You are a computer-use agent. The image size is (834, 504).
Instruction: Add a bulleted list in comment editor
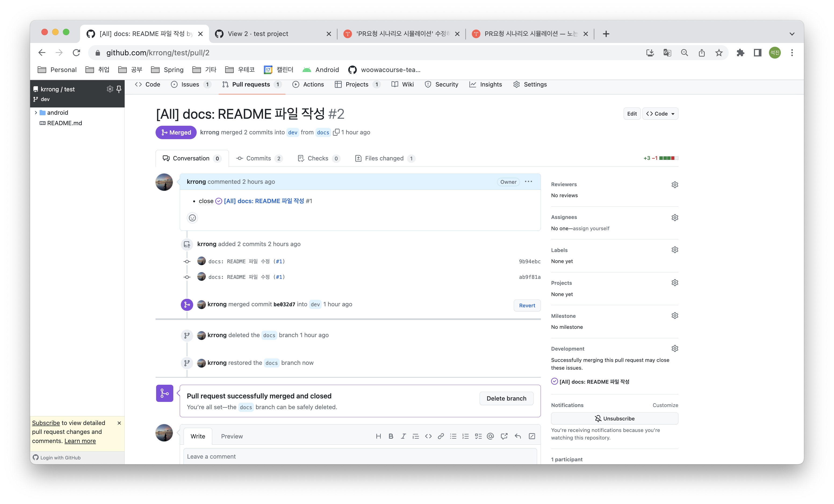(x=453, y=436)
